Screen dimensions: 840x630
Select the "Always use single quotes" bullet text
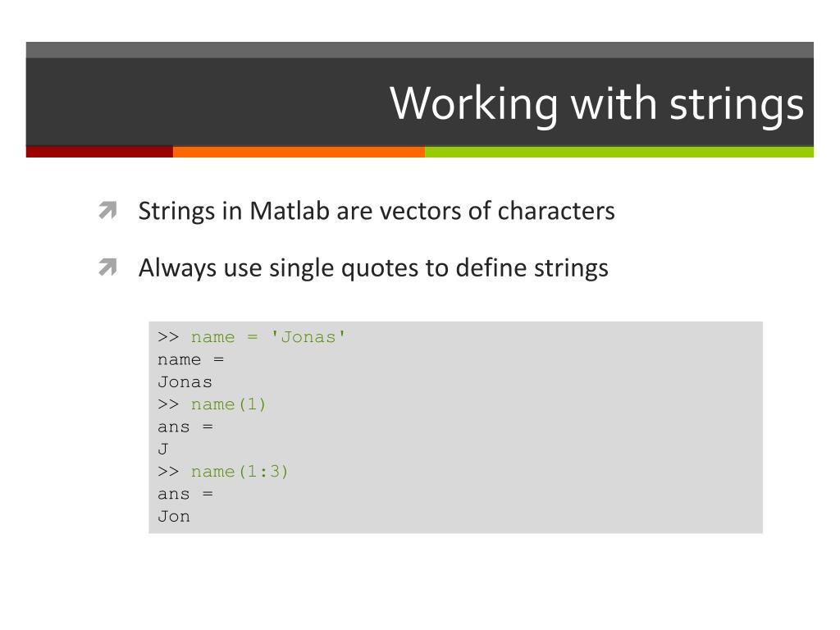(373, 268)
